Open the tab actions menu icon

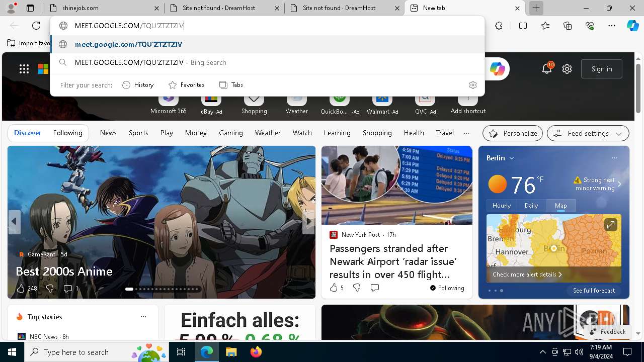[30, 8]
